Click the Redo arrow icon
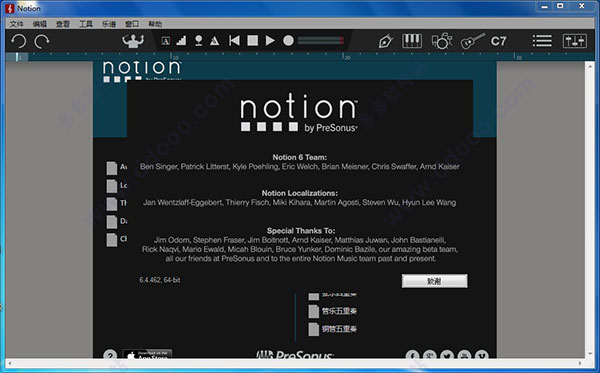The width and height of the screenshot is (600, 373). click(x=42, y=41)
